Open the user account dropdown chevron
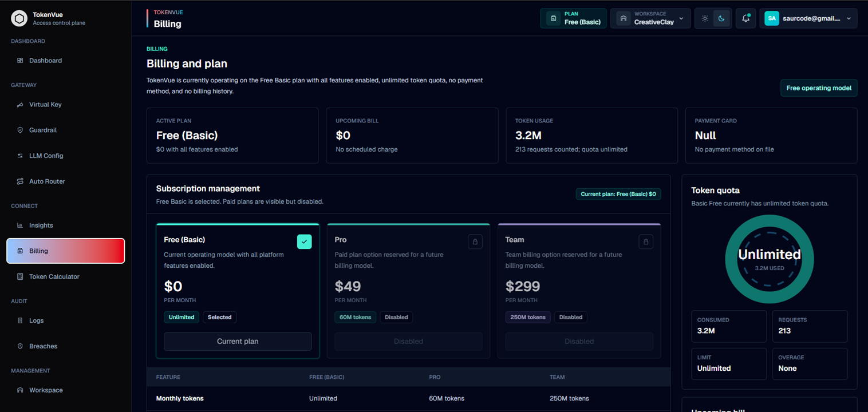 pos(849,18)
